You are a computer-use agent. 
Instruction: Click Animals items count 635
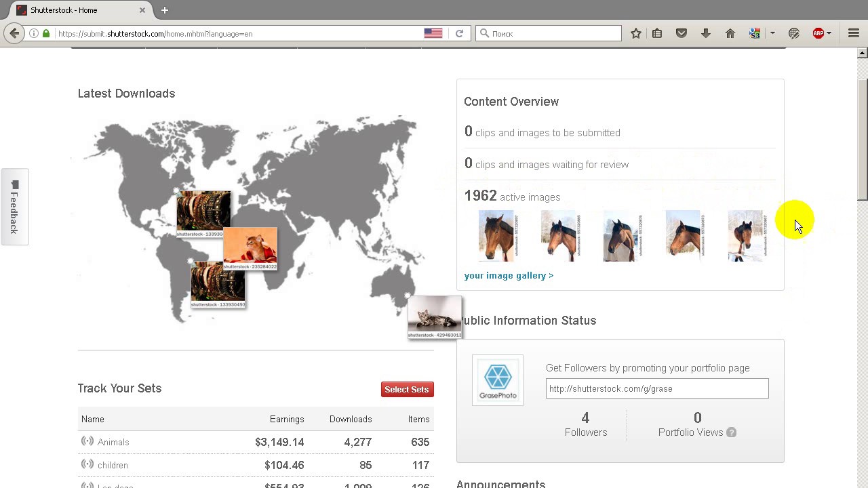pos(420,442)
